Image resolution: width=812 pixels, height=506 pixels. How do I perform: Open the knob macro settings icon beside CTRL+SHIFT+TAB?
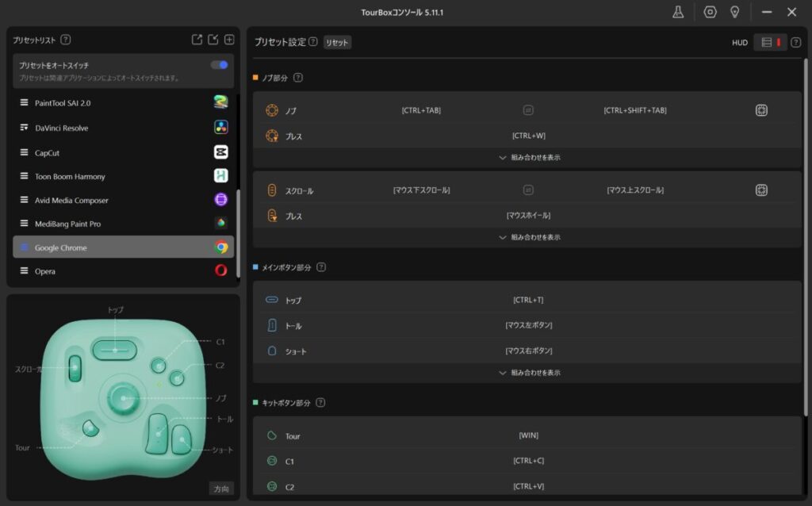[x=761, y=110]
